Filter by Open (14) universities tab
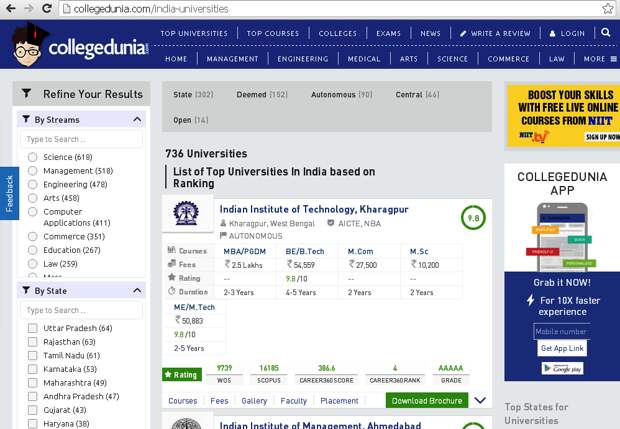This screenshot has width=620, height=429. (191, 120)
